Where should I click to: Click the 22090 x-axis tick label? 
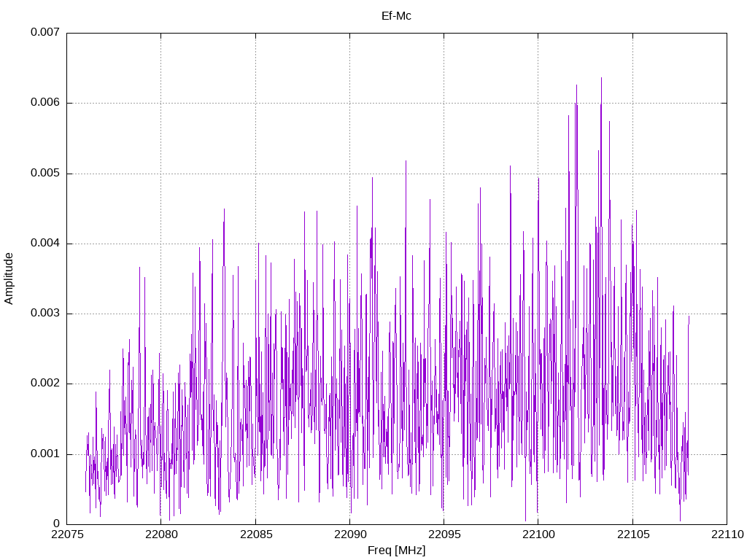point(350,534)
